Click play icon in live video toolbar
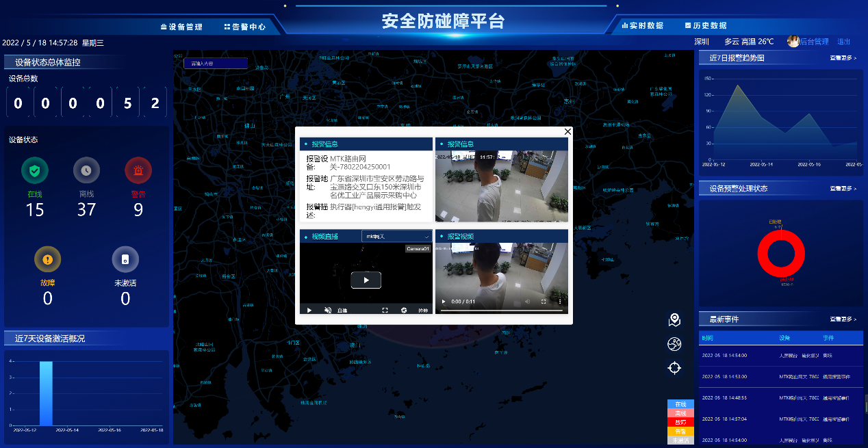 (309, 311)
